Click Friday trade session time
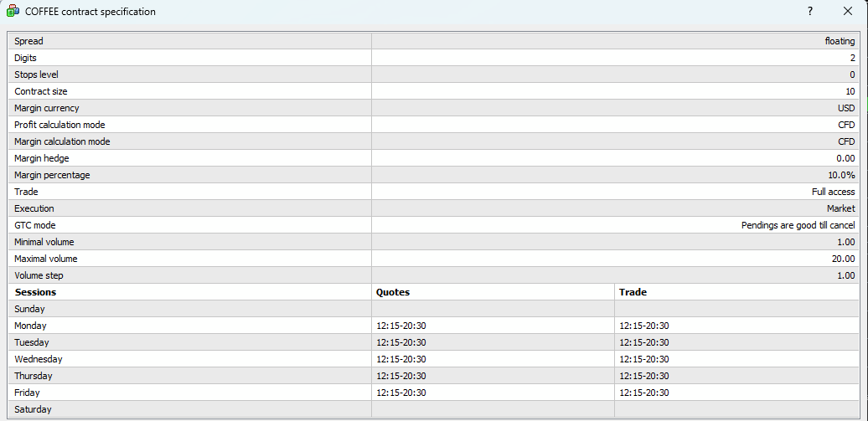The image size is (868, 421). coord(644,393)
